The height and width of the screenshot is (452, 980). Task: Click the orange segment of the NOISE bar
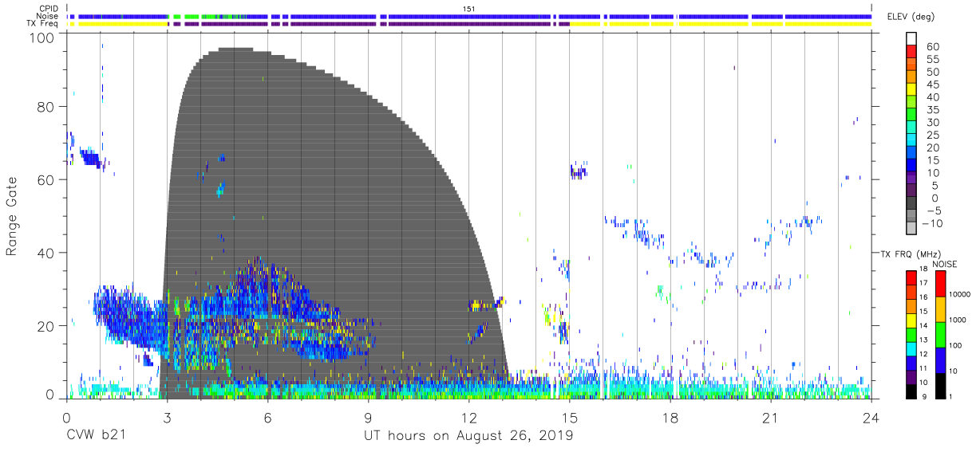pos(939,309)
